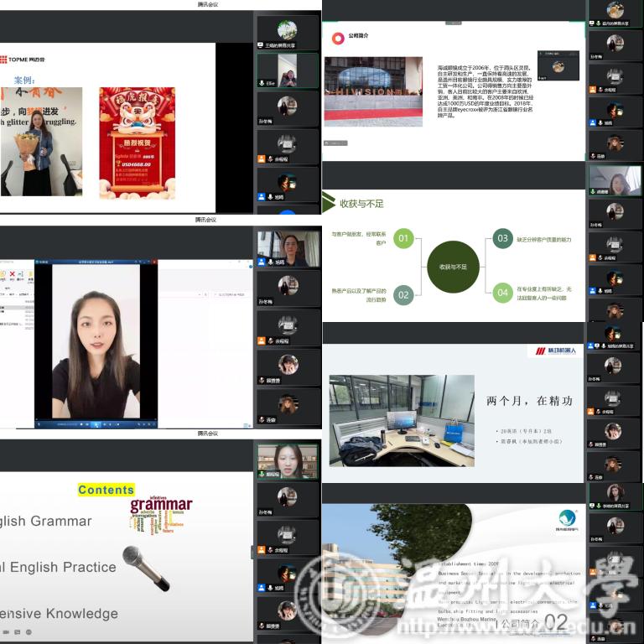Open the blue help icon in file explorer
This screenshot has height=644, width=644.
(251, 267)
